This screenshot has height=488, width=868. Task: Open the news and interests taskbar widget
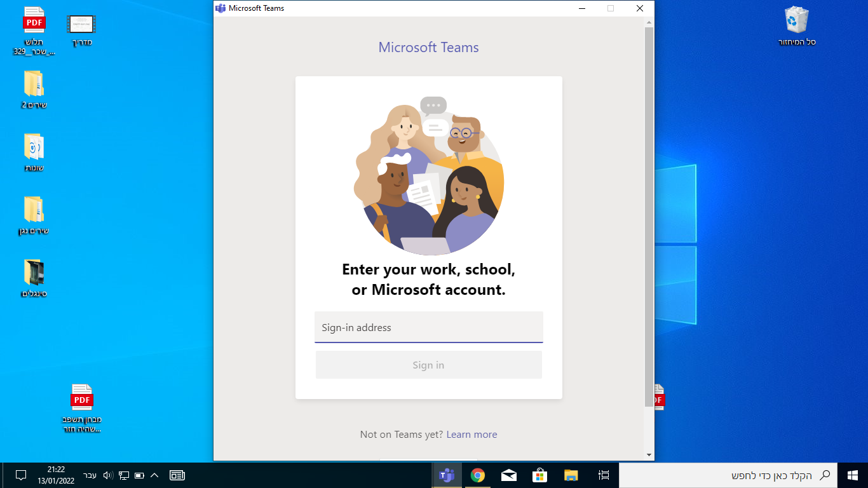(x=177, y=475)
